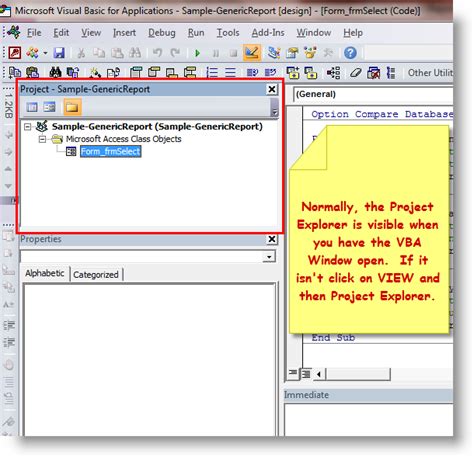474x457 pixels.
Task: Click the Insert Module toolbar icon
Action: pyautogui.click(x=33, y=53)
